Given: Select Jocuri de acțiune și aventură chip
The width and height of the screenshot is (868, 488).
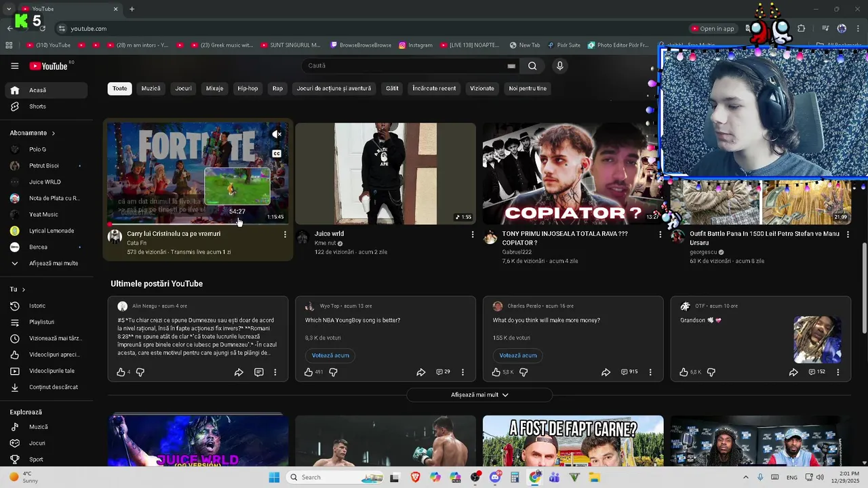Looking at the screenshot, I should (x=334, y=89).
